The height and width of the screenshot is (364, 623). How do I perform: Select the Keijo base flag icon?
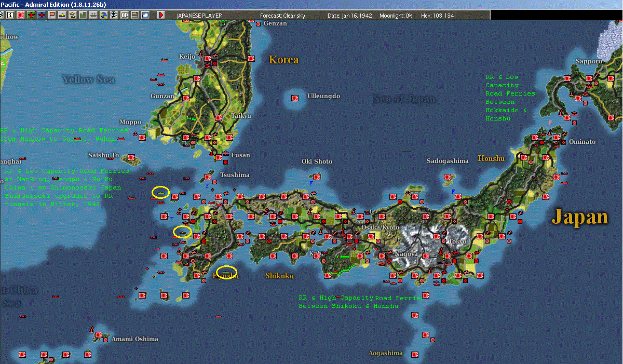click(207, 58)
